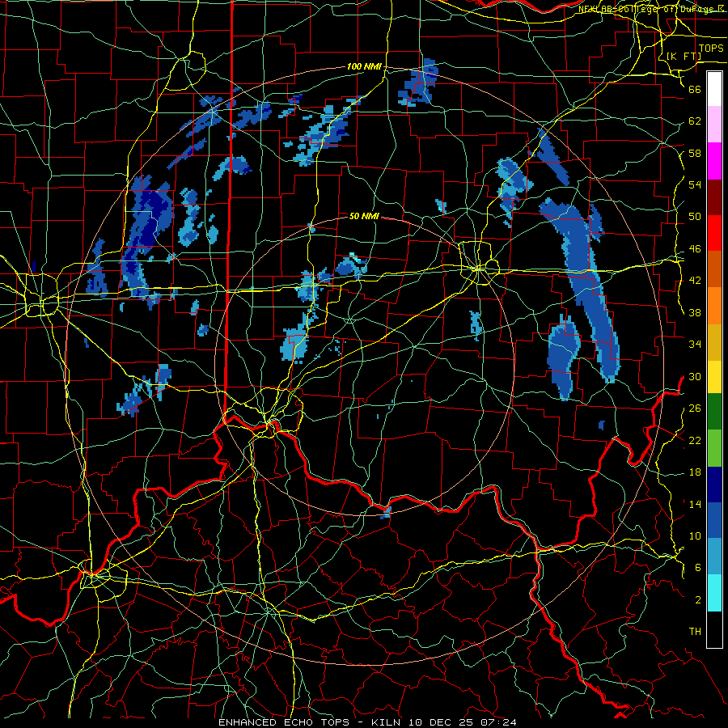Click the 'TH' legend label
Image resolution: width=728 pixels, height=728 pixels.
[x=695, y=631]
